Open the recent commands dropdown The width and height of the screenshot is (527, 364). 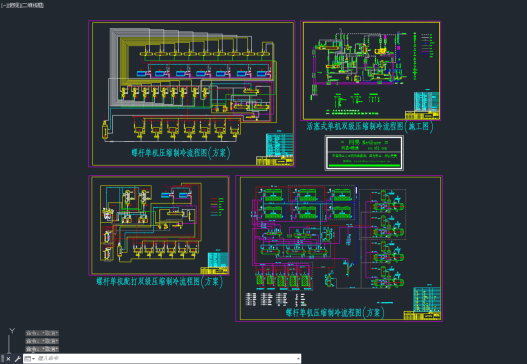[x=30, y=359]
